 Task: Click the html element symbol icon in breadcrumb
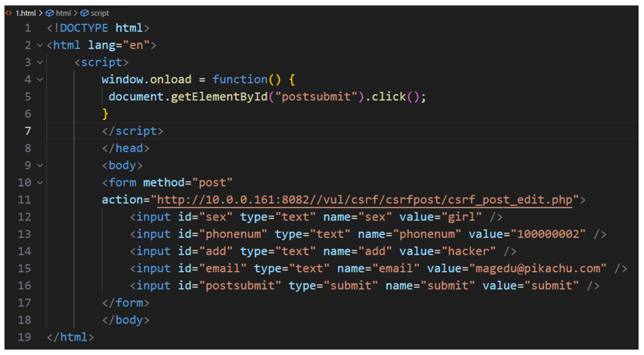pos(50,13)
